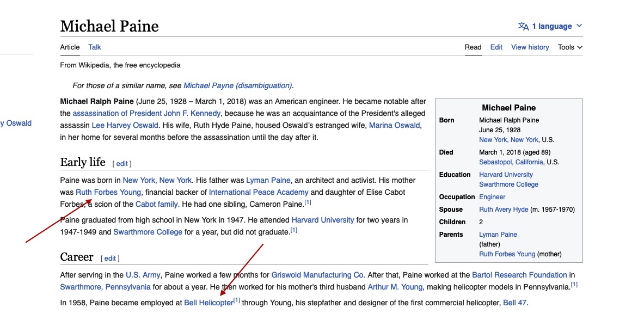Open Lee Harvey Oswald link in intro
Viewport: 644px width, 320px height.
(x=125, y=125)
